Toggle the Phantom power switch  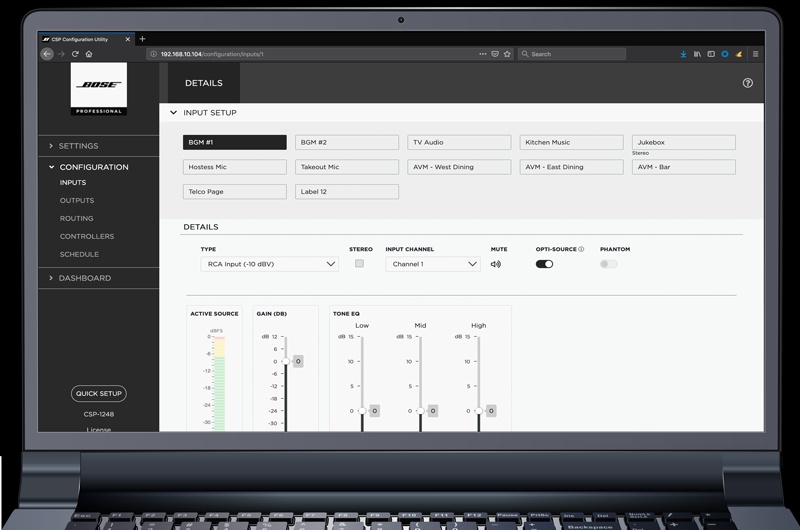tap(609, 264)
